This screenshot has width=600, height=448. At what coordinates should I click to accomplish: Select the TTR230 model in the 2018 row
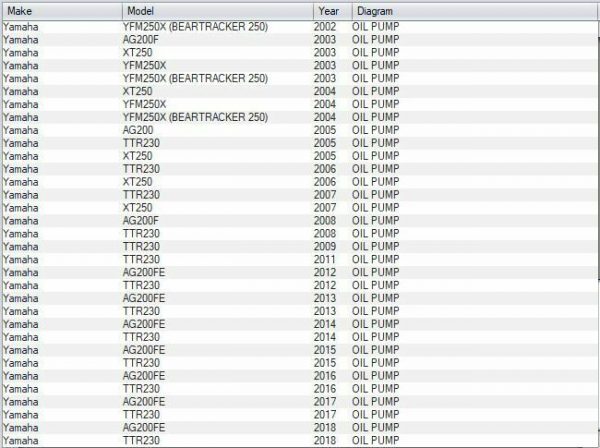tap(141, 441)
